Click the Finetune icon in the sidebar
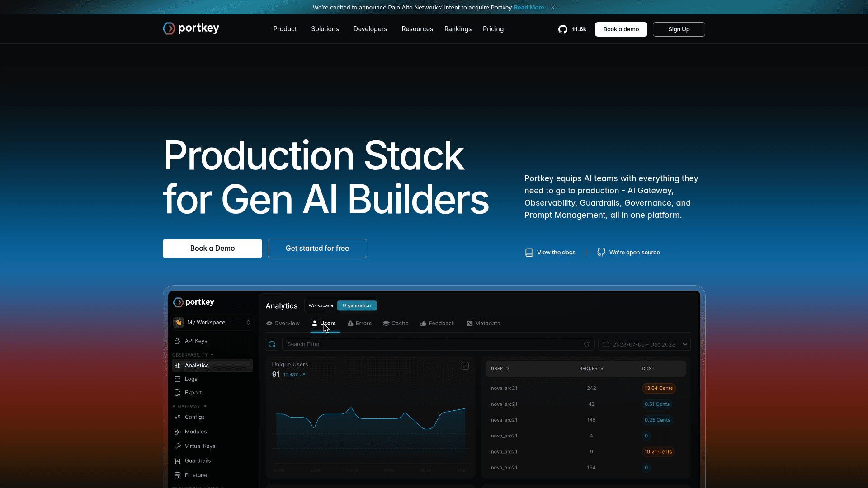This screenshot has width=868, height=488. point(178,475)
